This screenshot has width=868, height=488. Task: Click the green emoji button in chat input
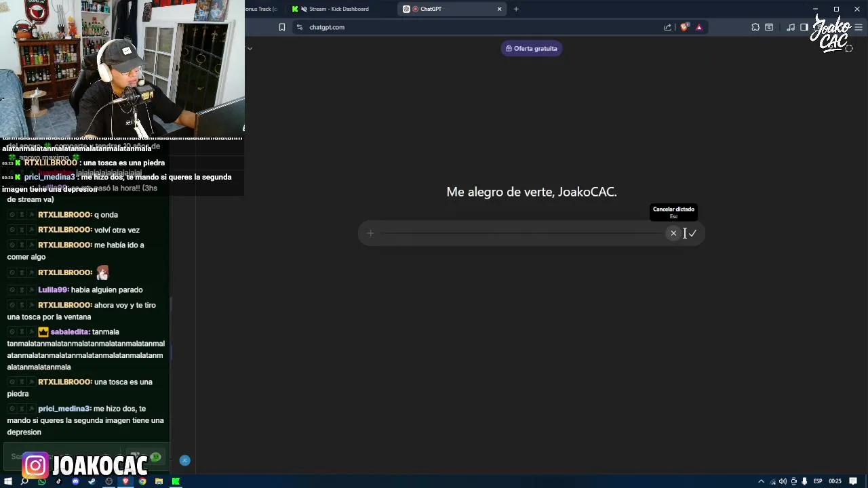coord(156,457)
